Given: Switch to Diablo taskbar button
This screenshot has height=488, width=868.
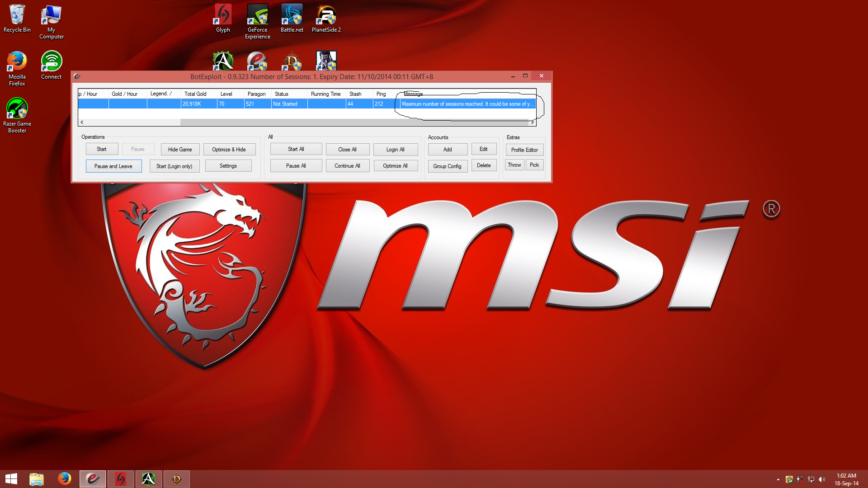Looking at the screenshot, I should [x=177, y=479].
